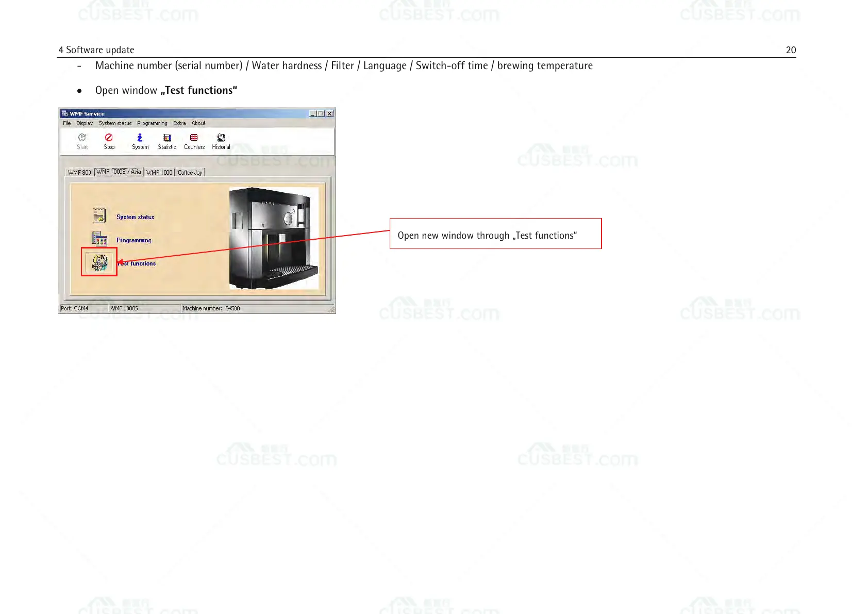This screenshot has width=868, height=614.
Task: Open the File menu
Action: coord(66,123)
